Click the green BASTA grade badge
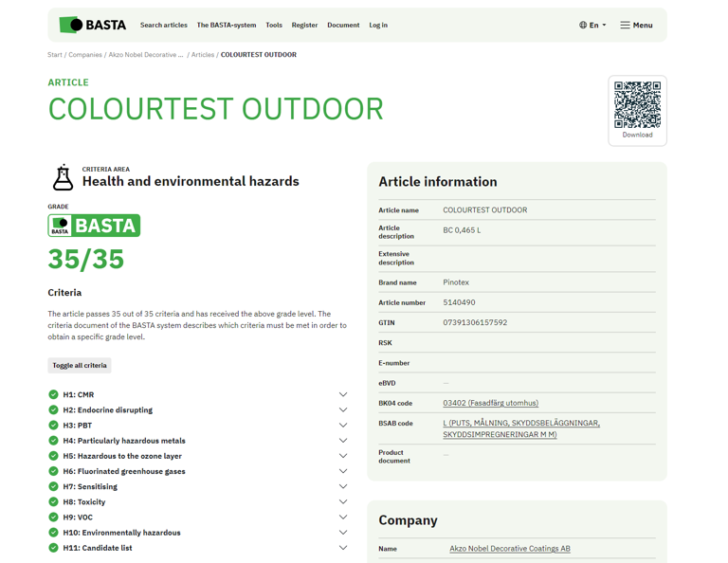This screenshot has width=728, height=563. click(x=94, y=226)
